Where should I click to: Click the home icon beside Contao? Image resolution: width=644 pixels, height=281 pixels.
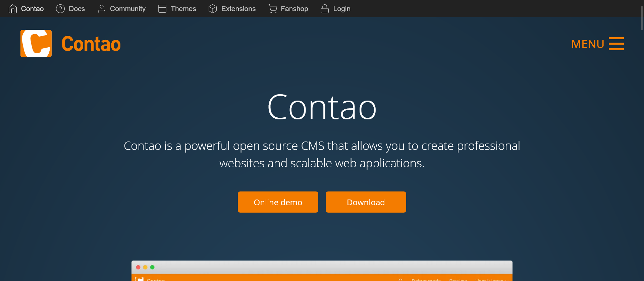(13, 9)
